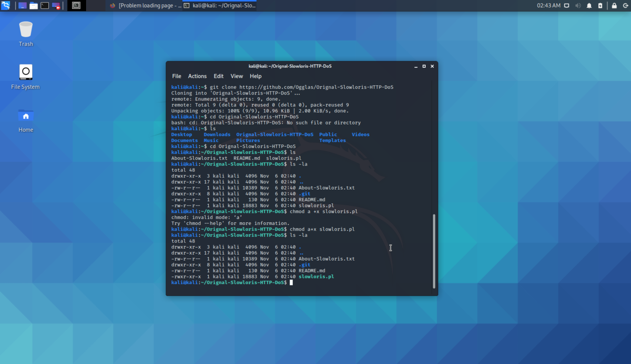Image resolution: width=631 pixels, height=364 pixels.
Task: Open the terminal Actions menu
Action: click(197, 76)
